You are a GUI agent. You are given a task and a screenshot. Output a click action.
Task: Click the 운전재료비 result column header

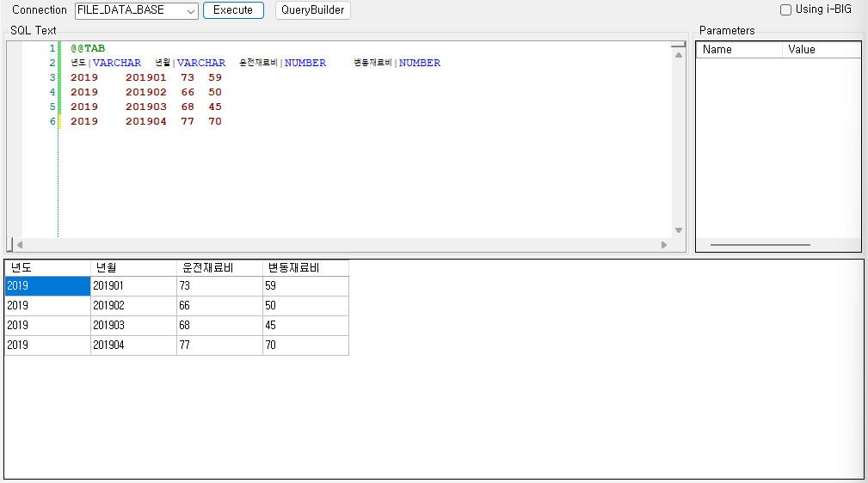pyautogui.click(x=219, y=268)
